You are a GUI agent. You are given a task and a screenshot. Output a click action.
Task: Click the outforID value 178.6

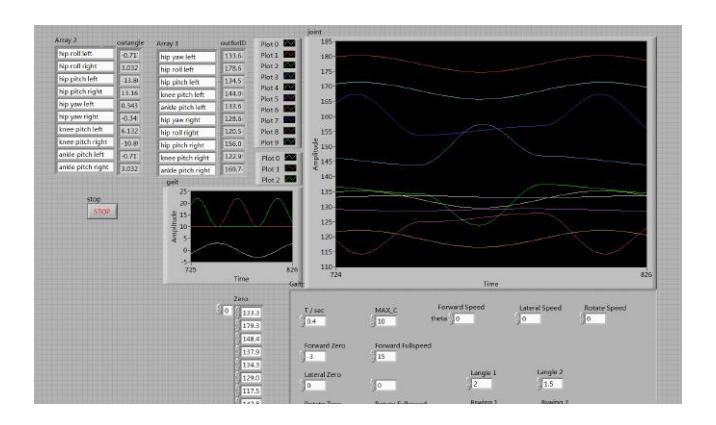tap(233, 68)
